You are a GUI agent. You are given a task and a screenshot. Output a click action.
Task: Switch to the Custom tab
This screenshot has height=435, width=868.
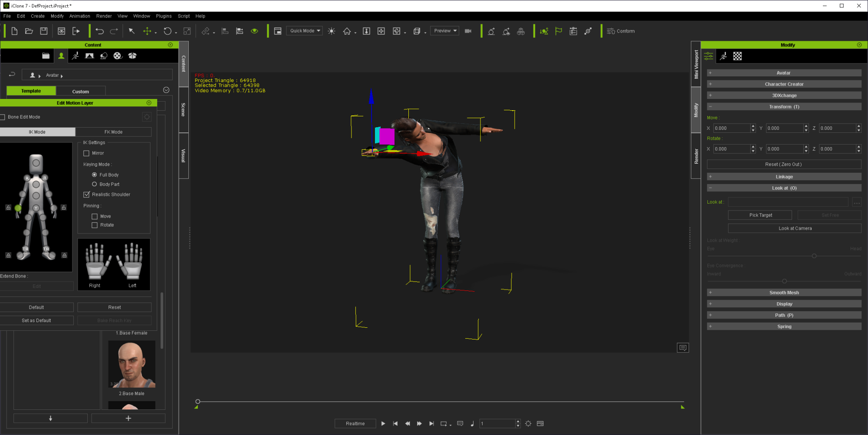pyautogui.click(x=81, y=91)
